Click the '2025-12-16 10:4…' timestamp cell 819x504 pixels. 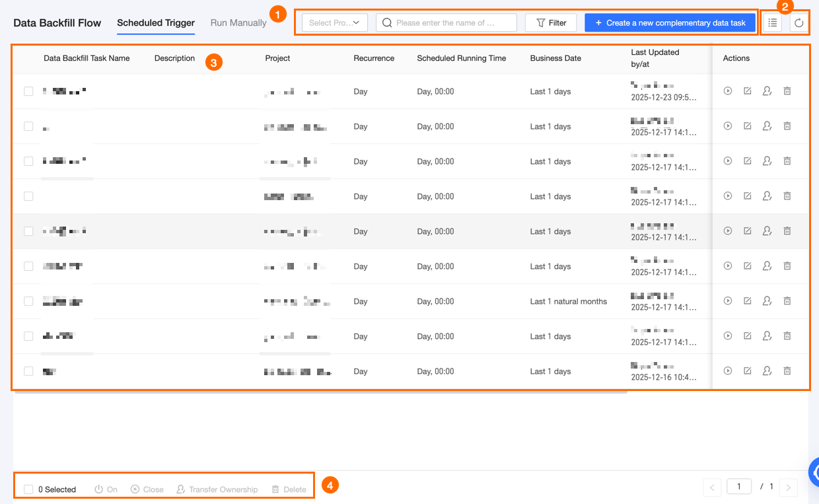click(x=664, y=377)
